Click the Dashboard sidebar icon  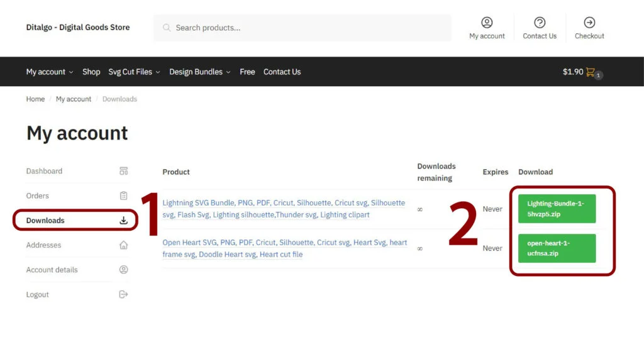[x=123, y=171]
